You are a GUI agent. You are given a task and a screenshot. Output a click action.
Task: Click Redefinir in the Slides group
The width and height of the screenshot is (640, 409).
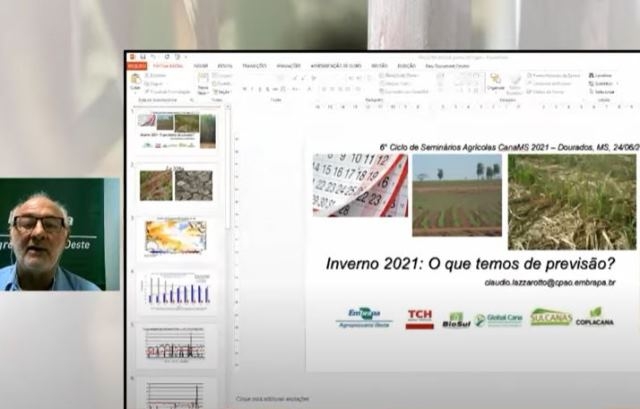[x=223, y=84]
